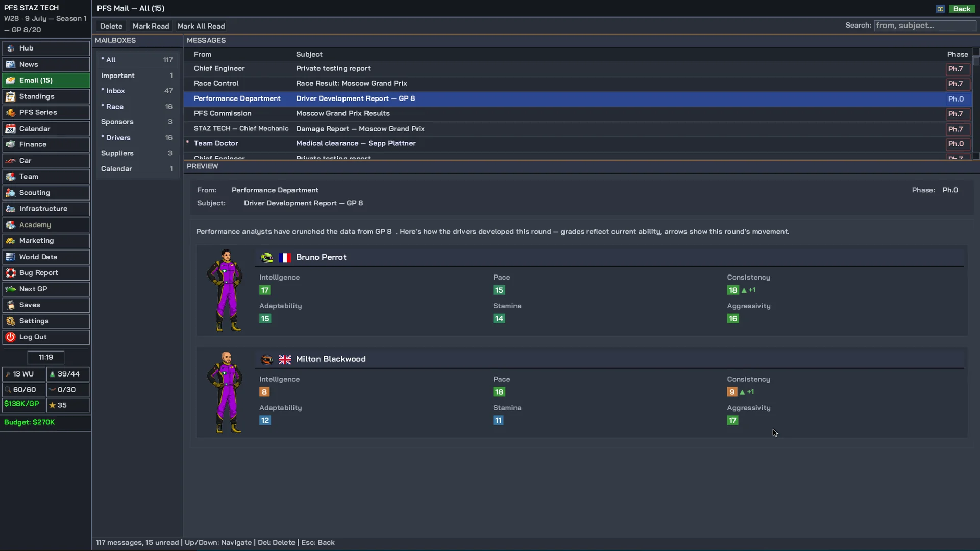
Task: Select the Important mailbox
Action: (137, 76)
